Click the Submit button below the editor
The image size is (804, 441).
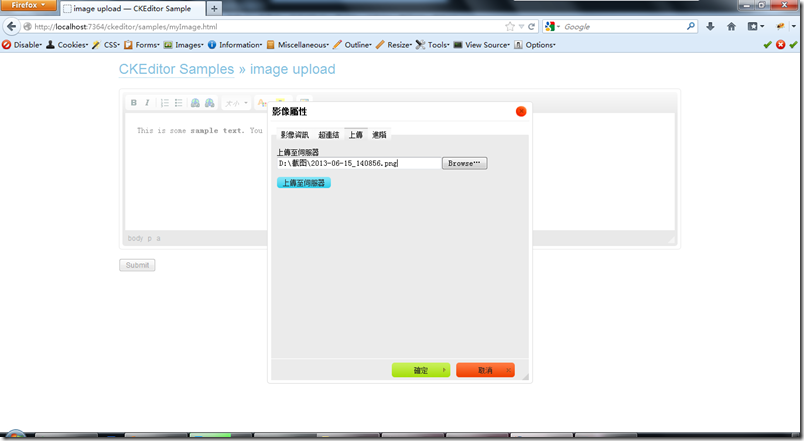tap(137, 265)
